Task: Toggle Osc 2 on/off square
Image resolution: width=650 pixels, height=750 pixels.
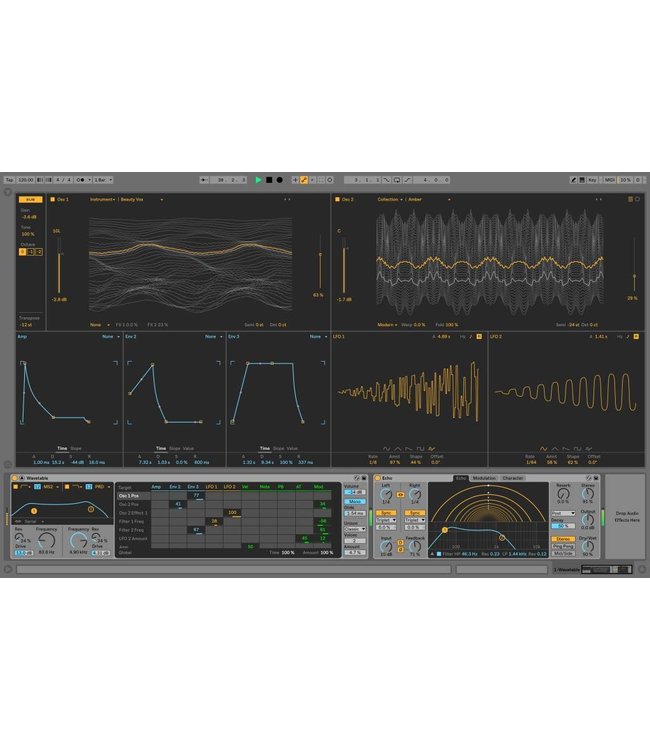Action: coord(337,199)
